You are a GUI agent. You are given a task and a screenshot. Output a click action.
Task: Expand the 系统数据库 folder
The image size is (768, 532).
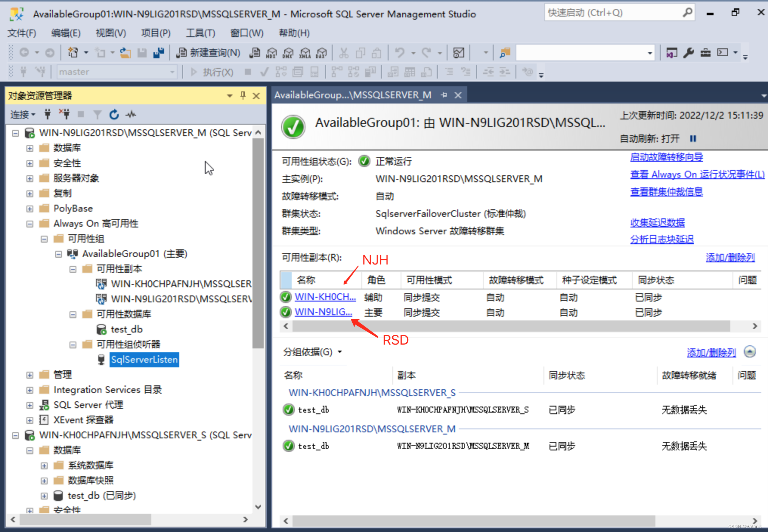click(x=44, y=466)
